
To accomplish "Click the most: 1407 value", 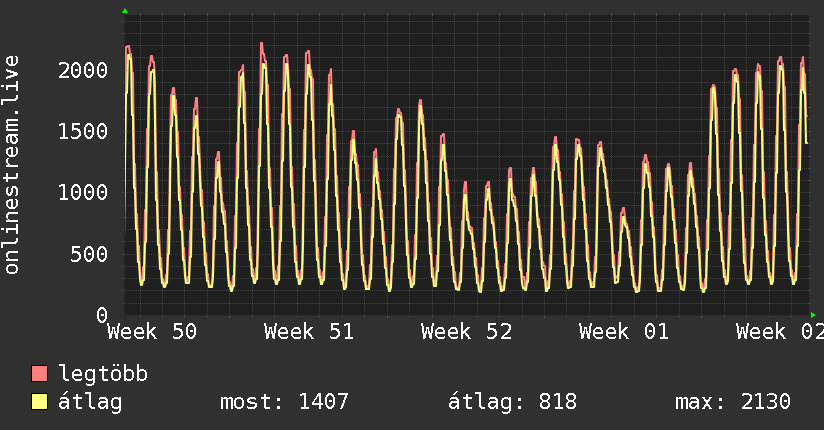I will coord(284,402).
